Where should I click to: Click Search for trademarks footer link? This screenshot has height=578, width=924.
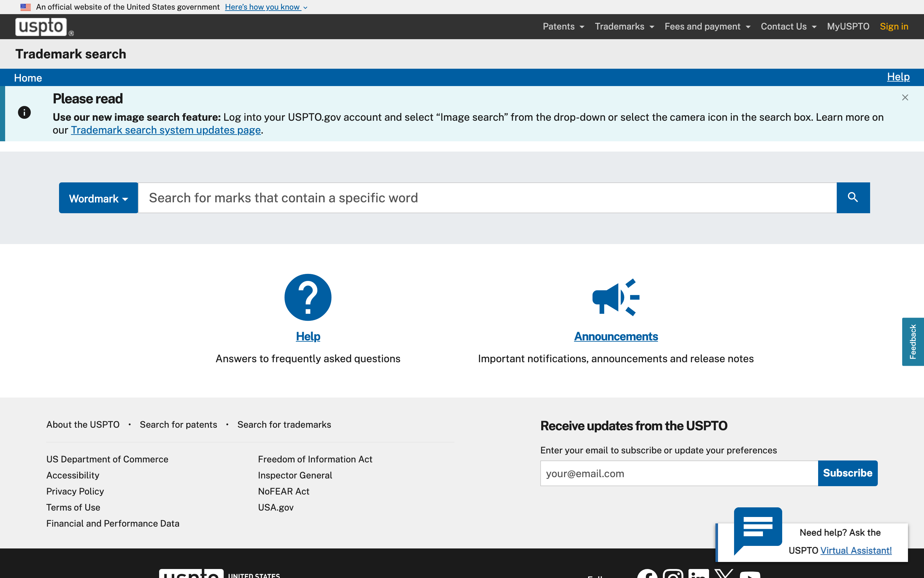284,425
